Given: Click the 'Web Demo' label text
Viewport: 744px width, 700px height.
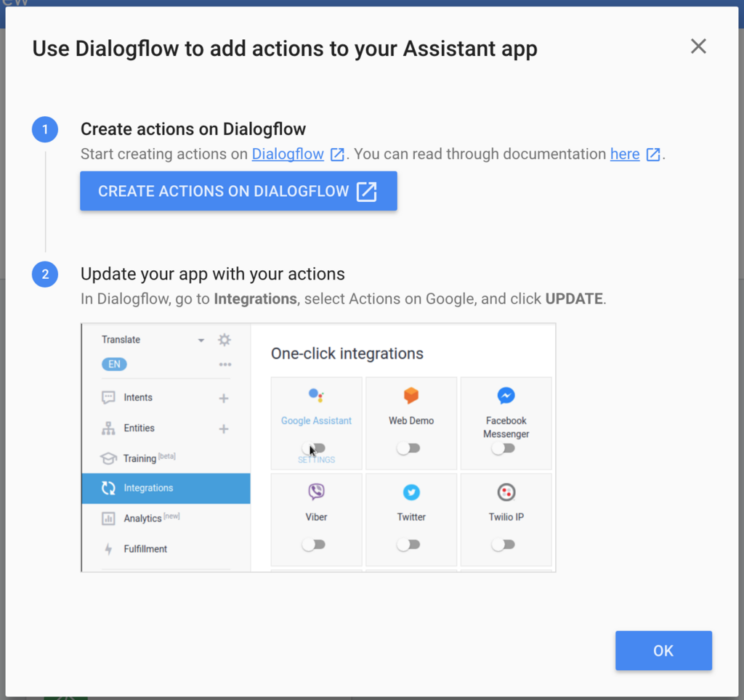Looking at the screenshot, I should coord(411,420).
